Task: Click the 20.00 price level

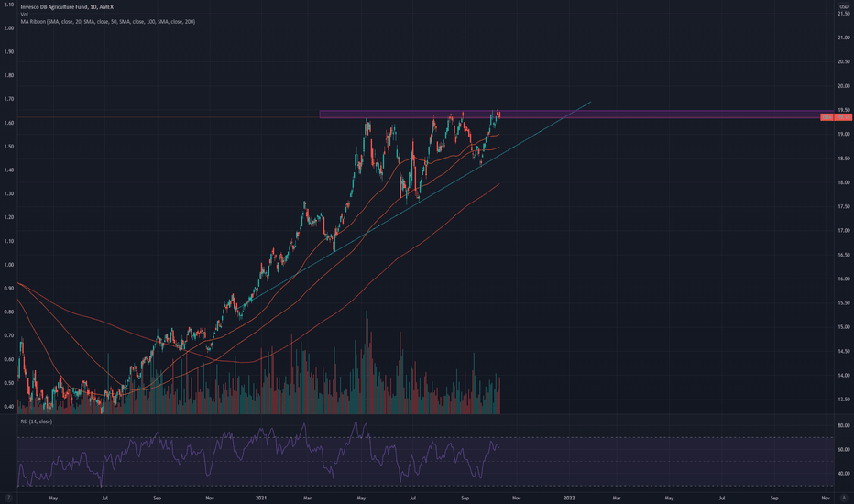Action: click(844, 86)
